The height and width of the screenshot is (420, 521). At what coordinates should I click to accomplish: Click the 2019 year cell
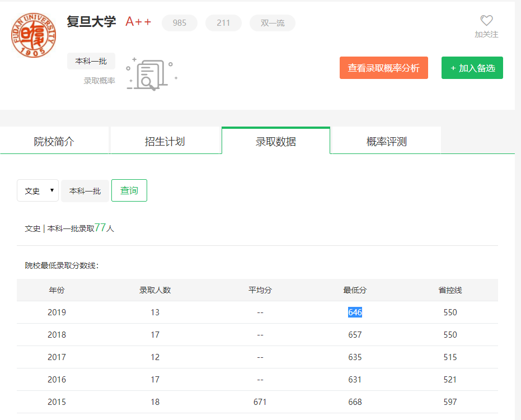coord(57,312)
